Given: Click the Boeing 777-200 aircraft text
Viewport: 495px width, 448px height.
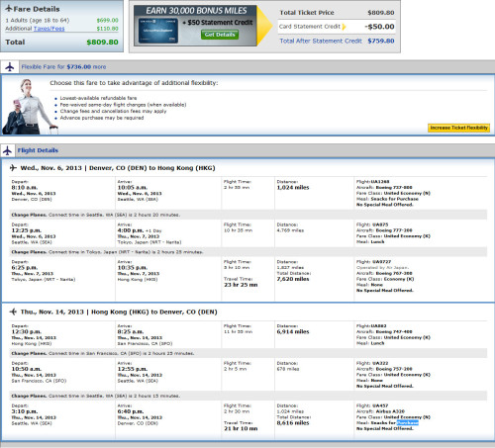Looking at the screenshot, I should pos(394,230).
